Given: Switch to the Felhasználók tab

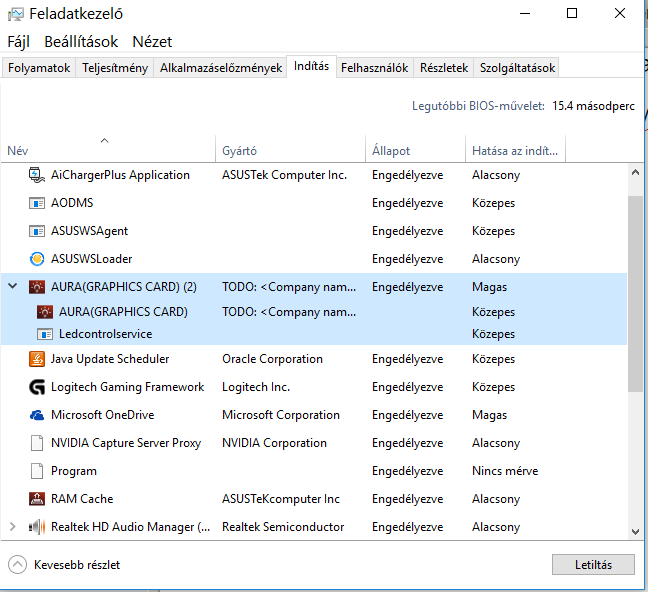Looking at the screenshot, I should (374, 68).
